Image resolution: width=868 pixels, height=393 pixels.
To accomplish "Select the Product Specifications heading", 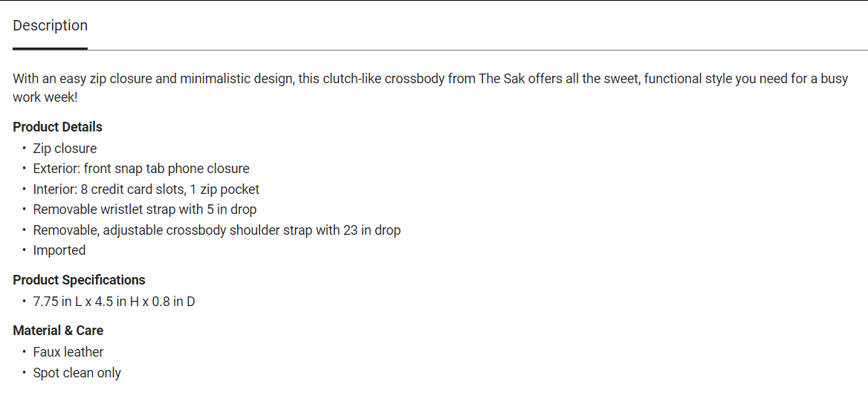I will pyautogui.click(x=79, y=280).
